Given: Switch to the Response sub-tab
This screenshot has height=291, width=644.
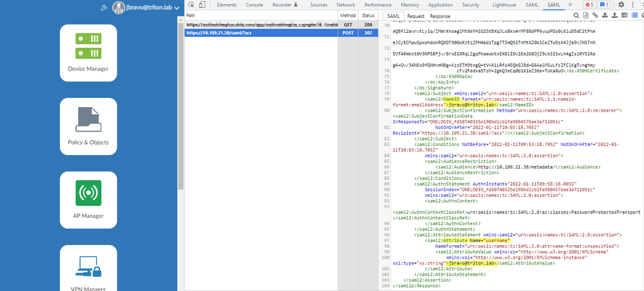Looking at the screenshot, I should click(x=440, y=15).
